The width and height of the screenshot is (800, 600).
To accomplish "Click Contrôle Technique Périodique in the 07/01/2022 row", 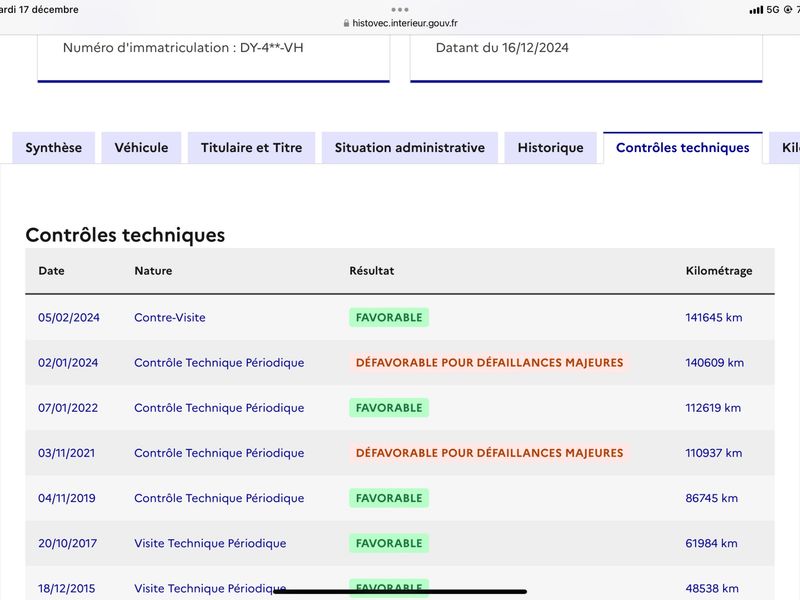I will click(219, 408).
